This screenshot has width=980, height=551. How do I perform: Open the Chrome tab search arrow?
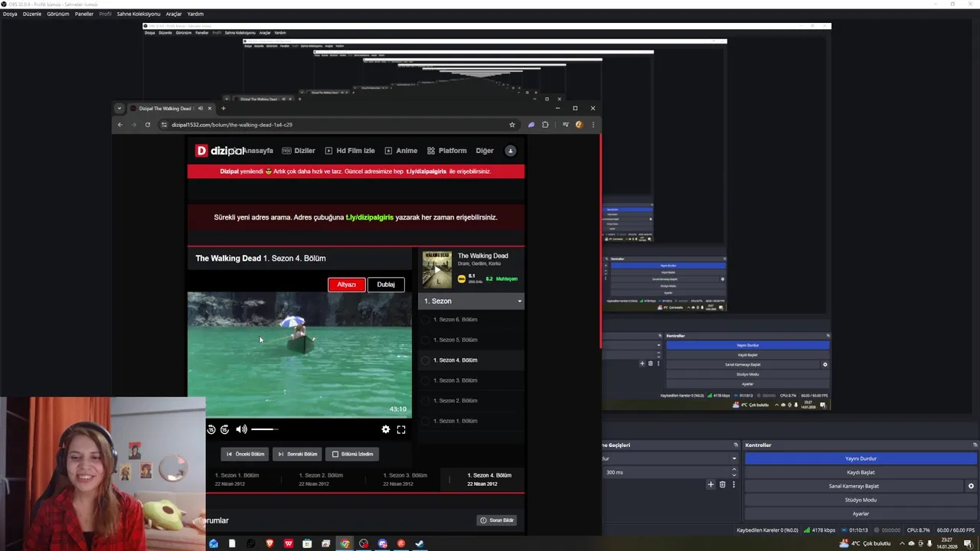tap(119, 109)
